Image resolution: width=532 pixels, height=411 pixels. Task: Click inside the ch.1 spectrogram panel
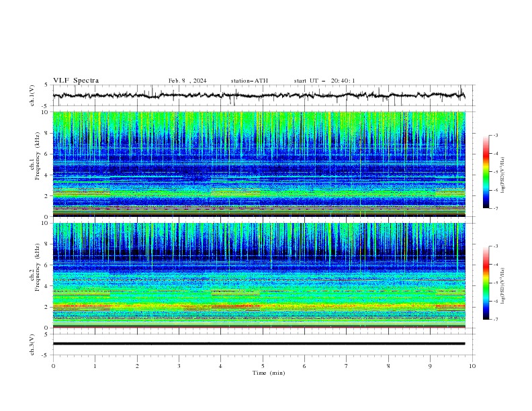[259, 164]
